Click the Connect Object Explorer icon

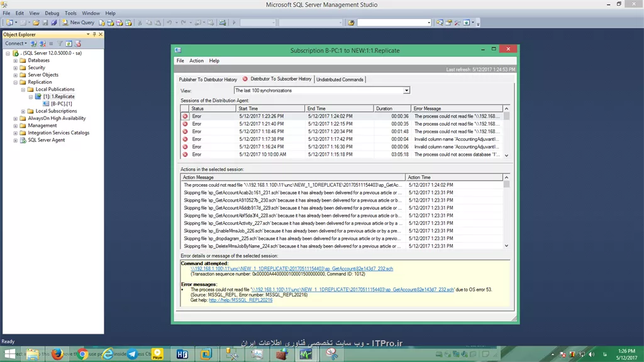tap(34, 43)
